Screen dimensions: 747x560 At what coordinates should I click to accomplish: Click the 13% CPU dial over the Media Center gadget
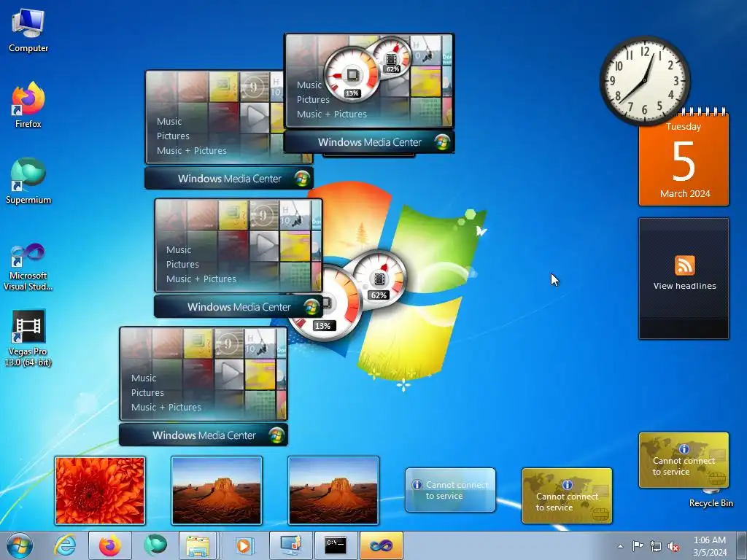352,75
